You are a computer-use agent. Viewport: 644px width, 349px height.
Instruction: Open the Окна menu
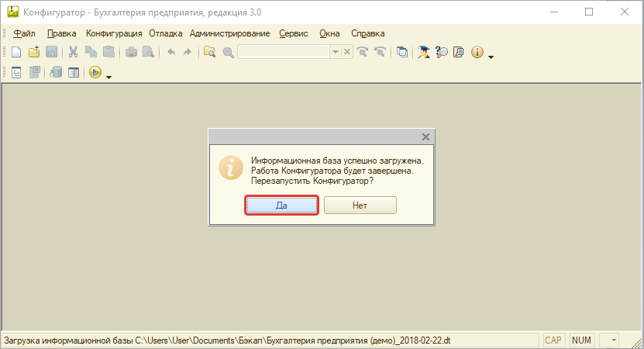[x=329, y=33]
